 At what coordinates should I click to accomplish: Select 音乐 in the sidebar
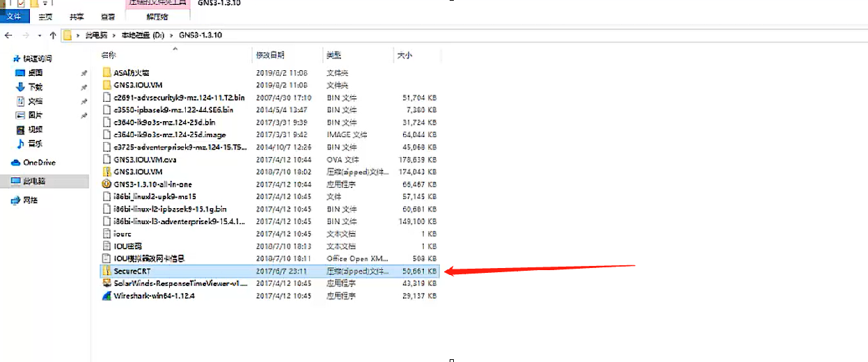35,143
